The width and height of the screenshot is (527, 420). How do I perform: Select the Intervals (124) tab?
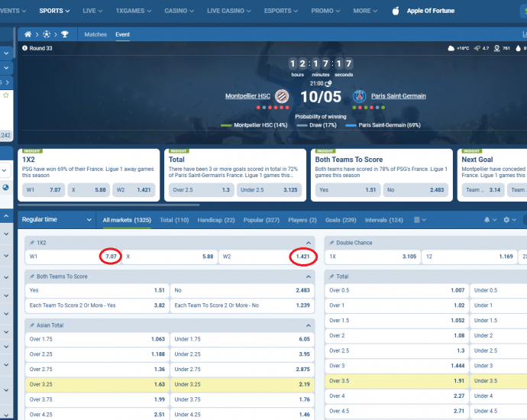click(x=384, y=220)
